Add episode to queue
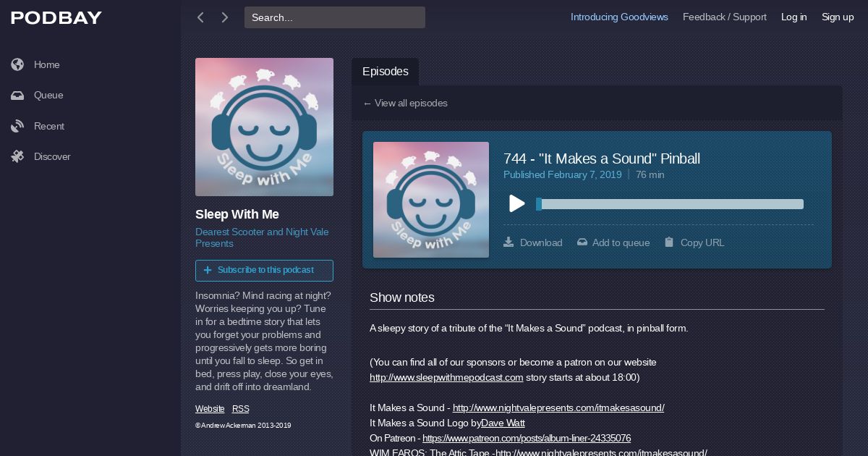868x456 pixels. (613, 242)
